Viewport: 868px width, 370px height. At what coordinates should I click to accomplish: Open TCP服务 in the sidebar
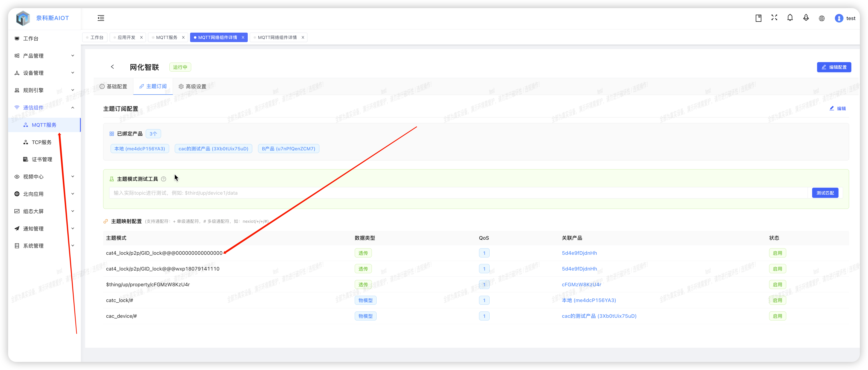coord(41,142)
